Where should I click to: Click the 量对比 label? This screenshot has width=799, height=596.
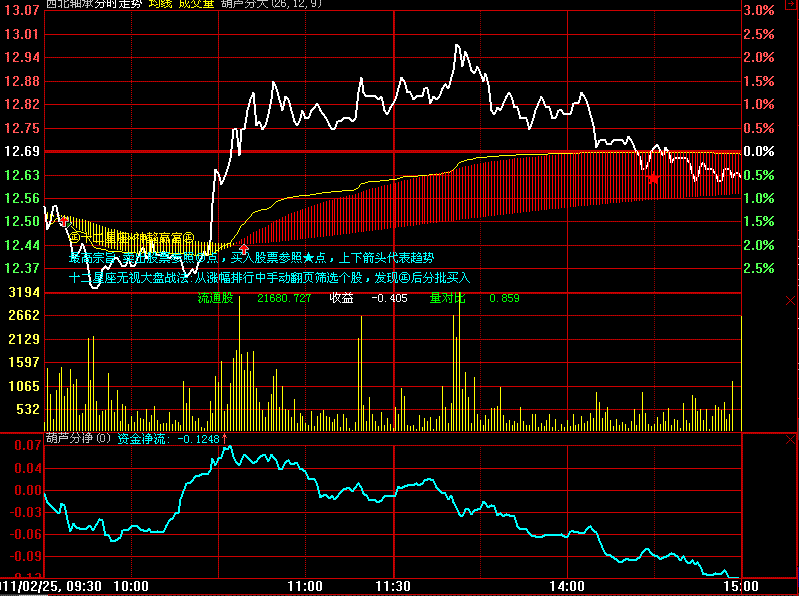pos(447,299)
